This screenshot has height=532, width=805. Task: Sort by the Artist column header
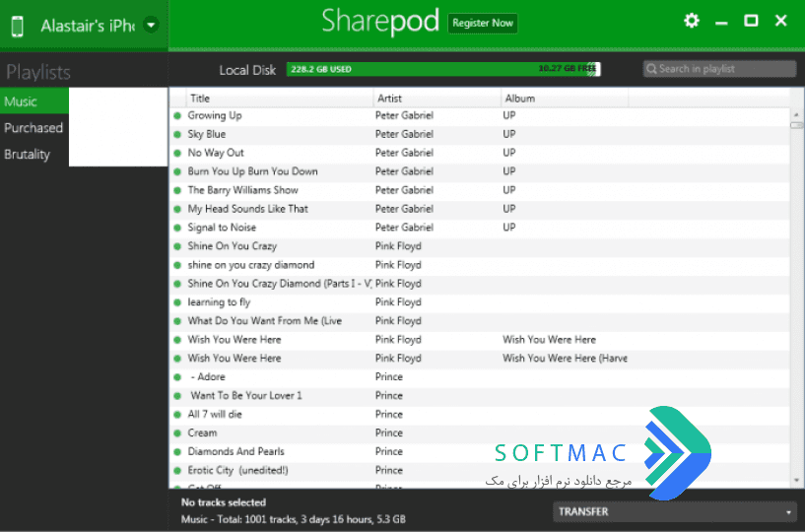pyautogui.click(x=436, y=99)
